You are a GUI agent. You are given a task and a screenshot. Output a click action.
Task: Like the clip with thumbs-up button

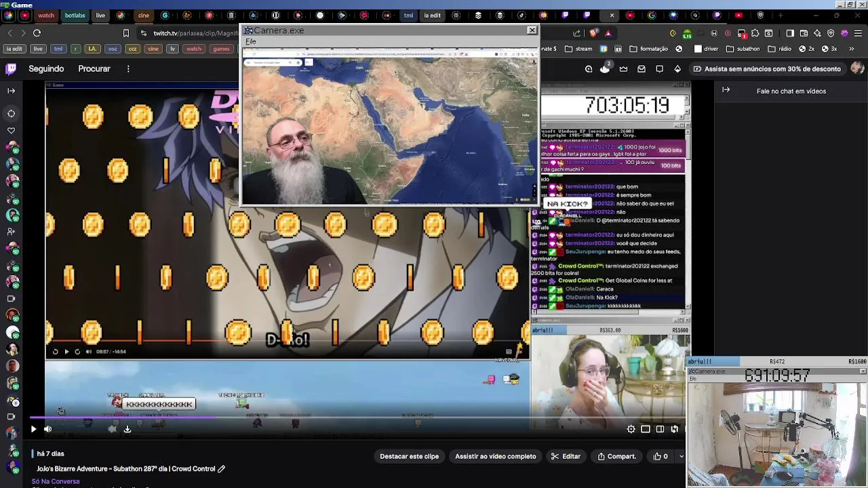(x=660, y=456)
